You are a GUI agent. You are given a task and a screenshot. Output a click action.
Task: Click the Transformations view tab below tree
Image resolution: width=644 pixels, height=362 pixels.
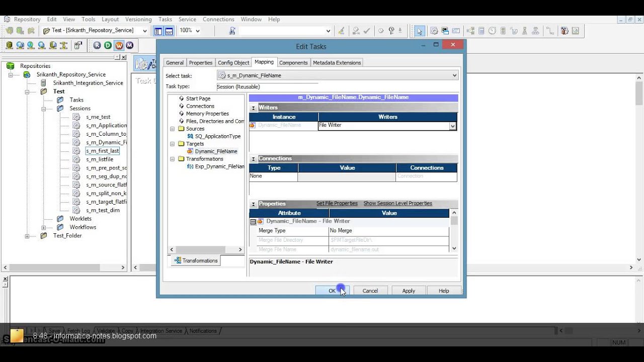(196, 260)
